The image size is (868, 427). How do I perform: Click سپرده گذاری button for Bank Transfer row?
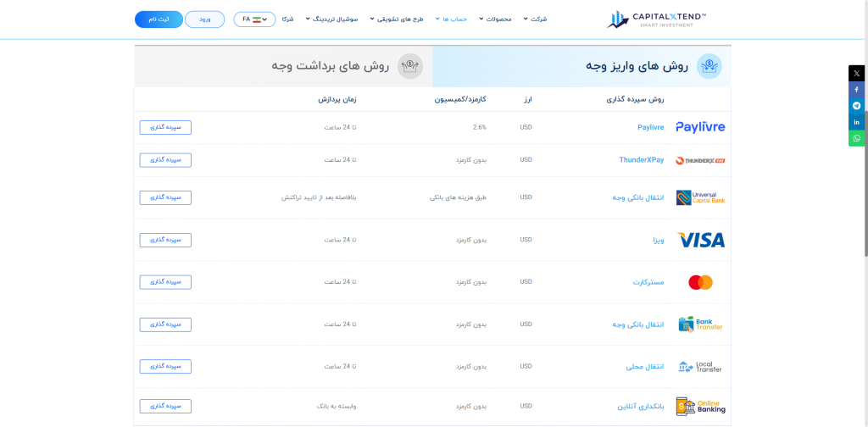165,324
